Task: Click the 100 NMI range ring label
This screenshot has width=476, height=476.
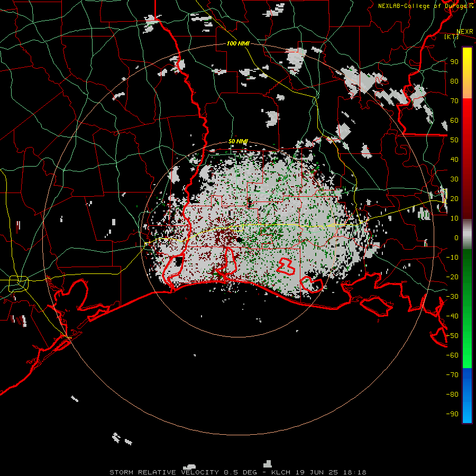Action: click(x=238, y=43)
